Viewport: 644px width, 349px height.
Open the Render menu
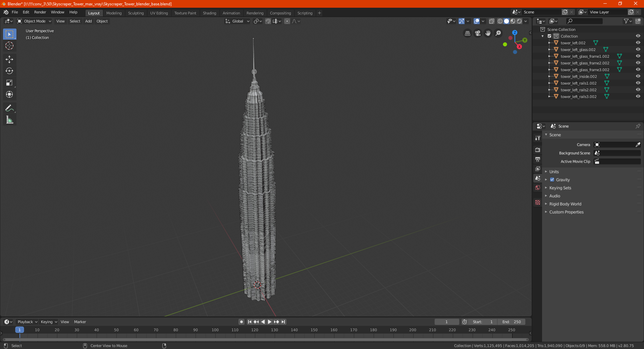[x=40, y=12]
